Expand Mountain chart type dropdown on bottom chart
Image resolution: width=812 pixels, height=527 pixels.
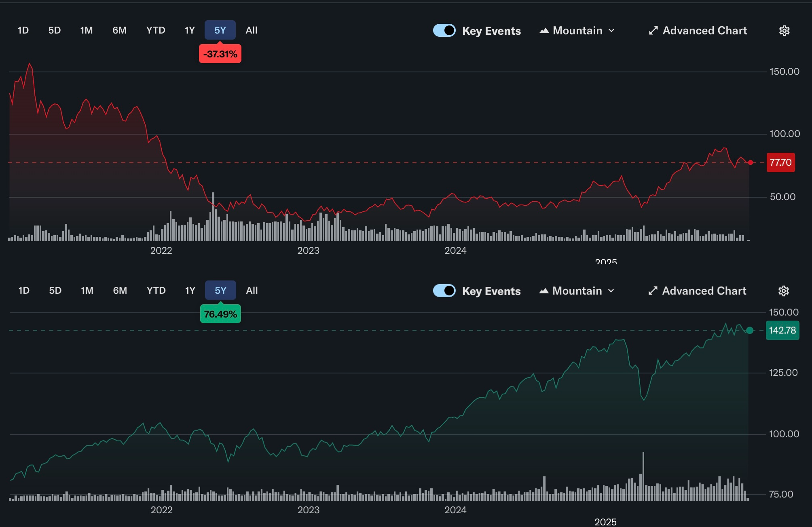coord(577,291)
